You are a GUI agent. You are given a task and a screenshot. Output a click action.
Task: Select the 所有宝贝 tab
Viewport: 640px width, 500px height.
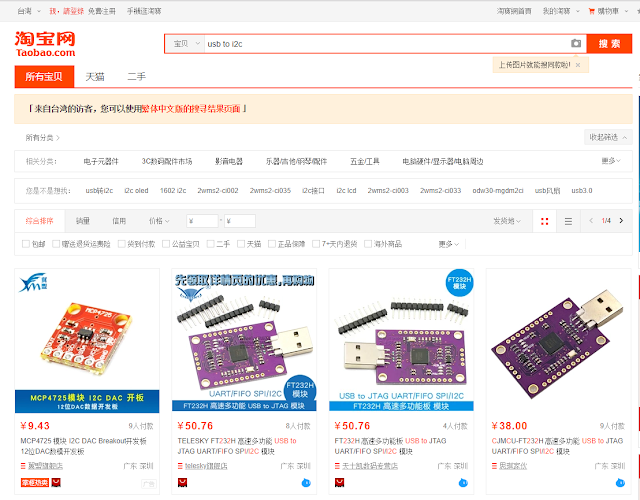(x=44, y=76)
